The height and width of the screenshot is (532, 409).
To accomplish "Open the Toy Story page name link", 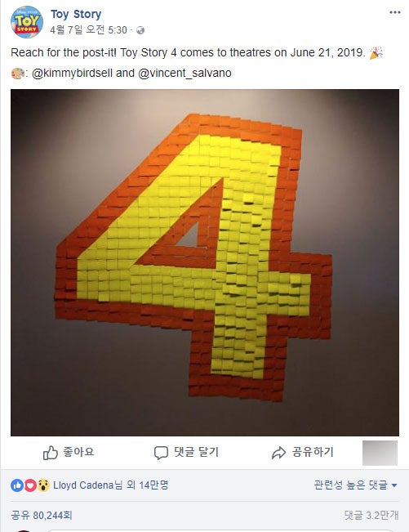I will click(76, 14).
